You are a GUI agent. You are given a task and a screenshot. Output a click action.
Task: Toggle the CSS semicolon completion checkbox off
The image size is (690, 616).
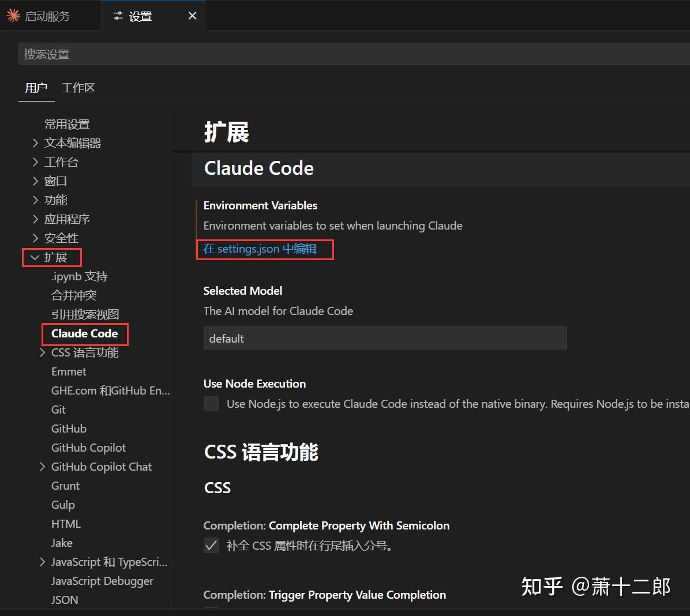click(211, 545)
